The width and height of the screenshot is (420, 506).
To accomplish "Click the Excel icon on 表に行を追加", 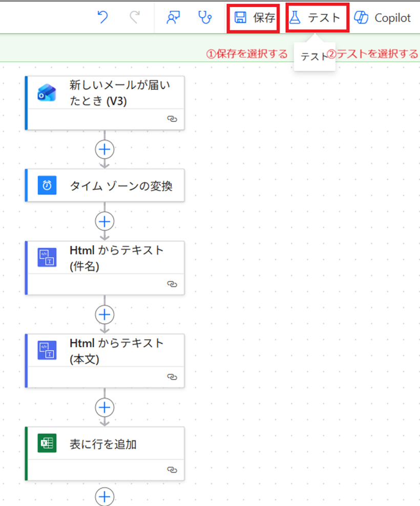I will tap(47, 444).
